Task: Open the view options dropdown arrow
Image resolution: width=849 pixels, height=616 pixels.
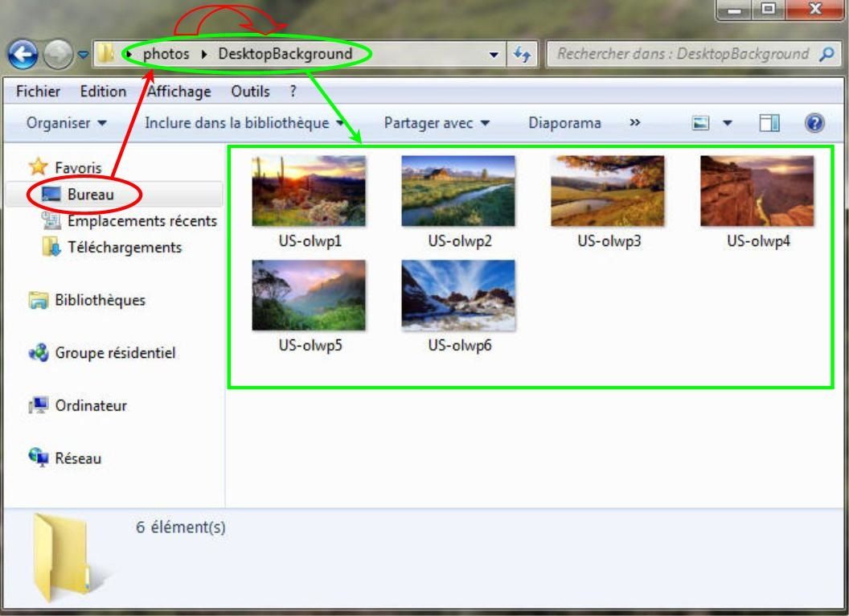Action: coord(728,123)
